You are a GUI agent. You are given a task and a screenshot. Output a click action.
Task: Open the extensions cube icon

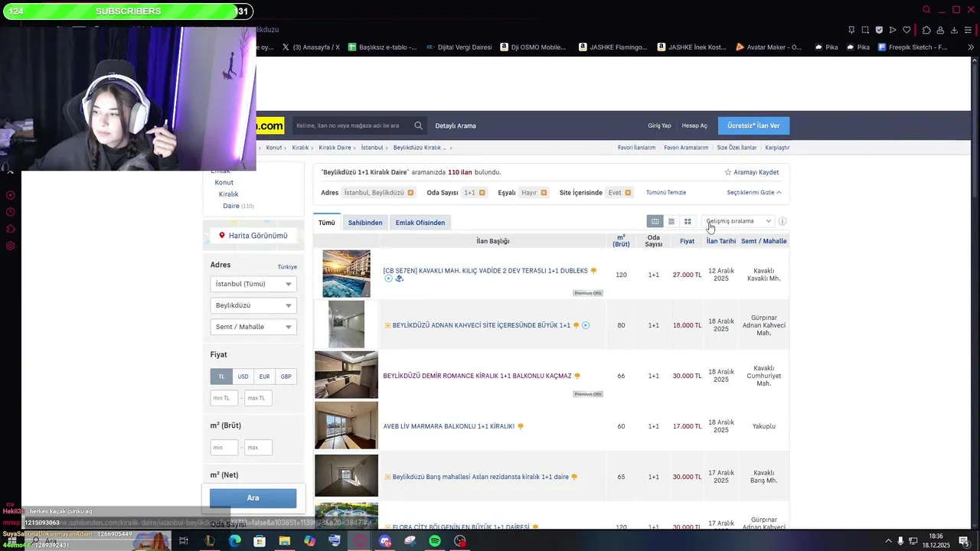[x=926, y=30]
